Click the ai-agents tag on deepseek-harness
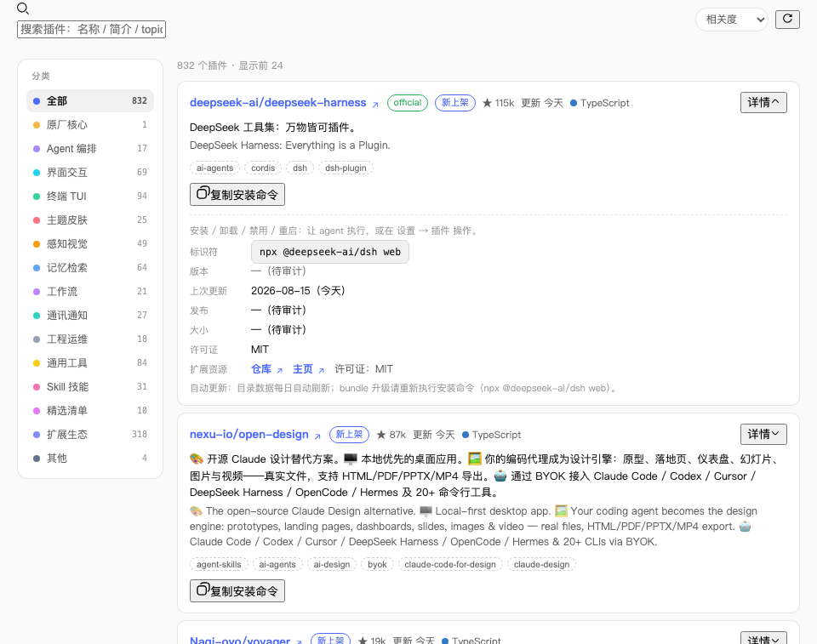Image resolution: width=817 pixels, height=644 pixels. (x=214, y=168)
